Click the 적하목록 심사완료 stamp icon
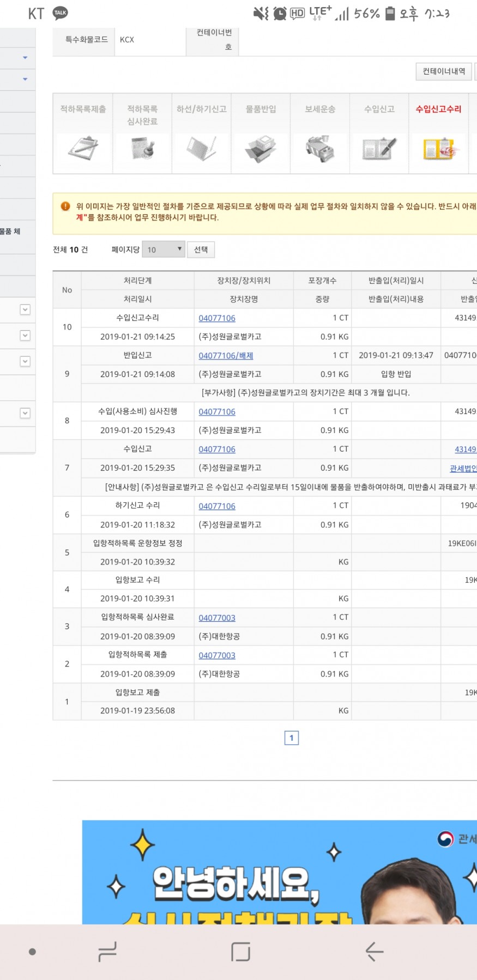The image size is (477, 980). pyautogui.click(x=142, y=148)
